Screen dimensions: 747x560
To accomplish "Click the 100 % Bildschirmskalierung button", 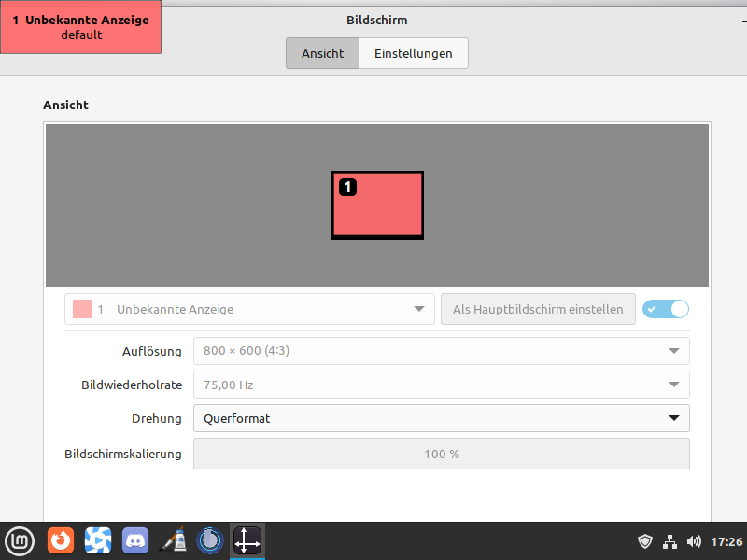I will pyautogui.click(x=441, y=454).
